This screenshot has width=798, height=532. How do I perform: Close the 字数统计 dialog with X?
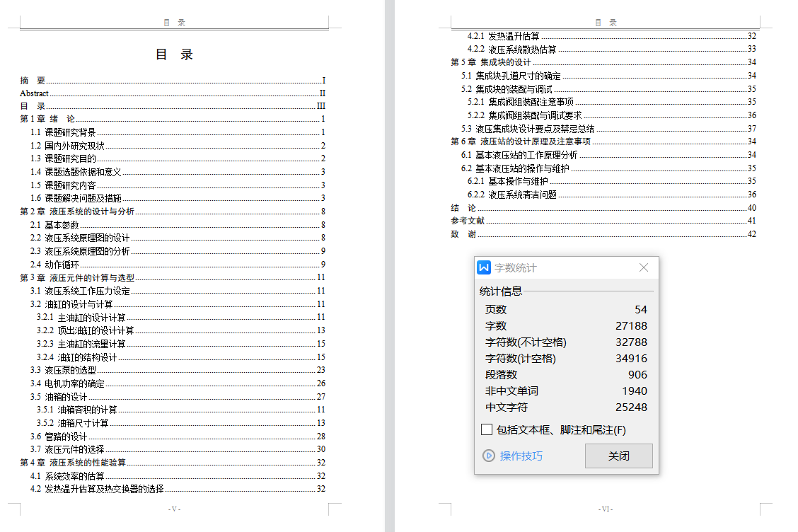point(643,268)
